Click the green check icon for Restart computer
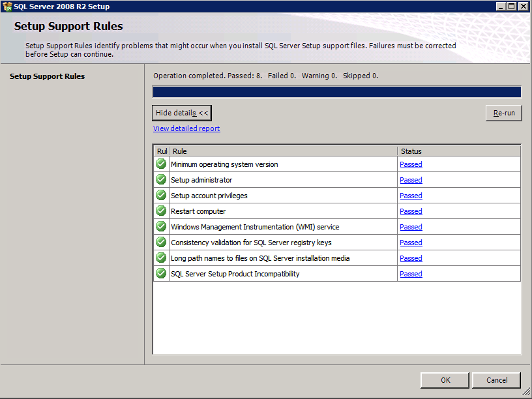Image resolution: width=532 pixels, height=399 pixels. tap(161, 211)
